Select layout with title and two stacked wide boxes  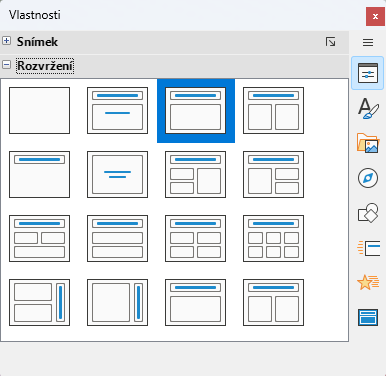coord(117,238)
